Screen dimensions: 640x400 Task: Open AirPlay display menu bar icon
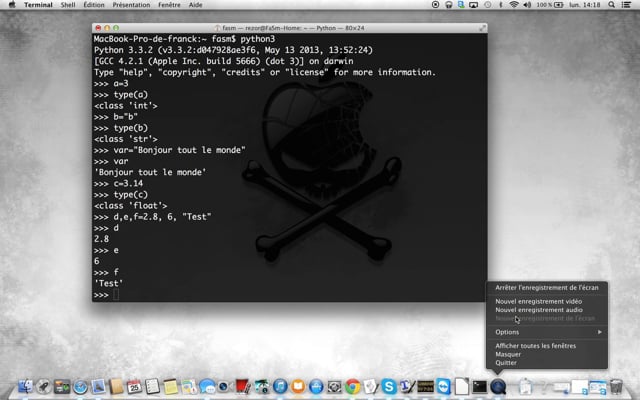click(473, 4)
